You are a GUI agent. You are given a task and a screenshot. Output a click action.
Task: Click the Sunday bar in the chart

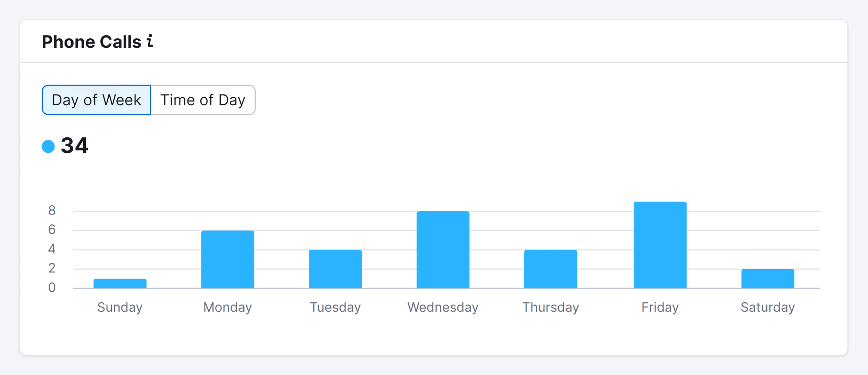(x=120, y=284)
